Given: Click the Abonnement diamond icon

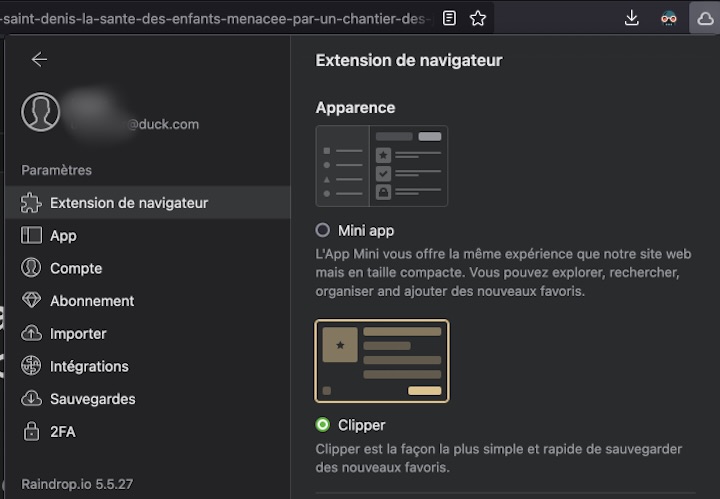Looking at the screenshot, I should [x=32, y=301].
